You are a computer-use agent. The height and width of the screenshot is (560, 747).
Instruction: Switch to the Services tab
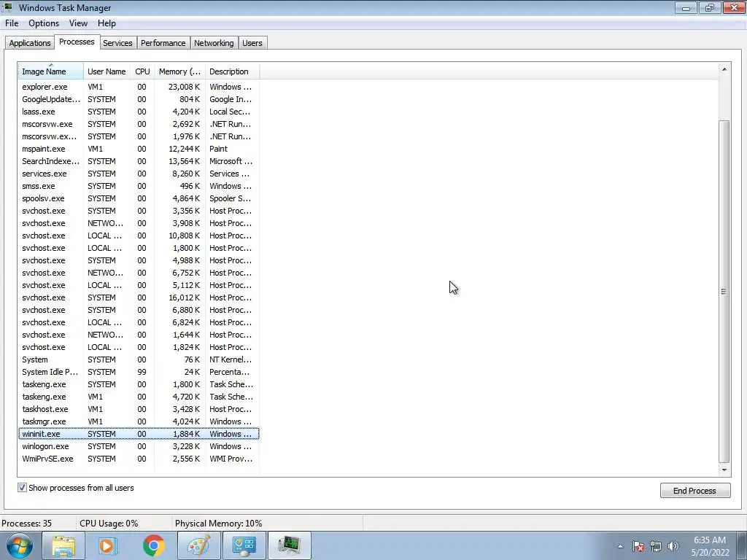pos(117,43)
